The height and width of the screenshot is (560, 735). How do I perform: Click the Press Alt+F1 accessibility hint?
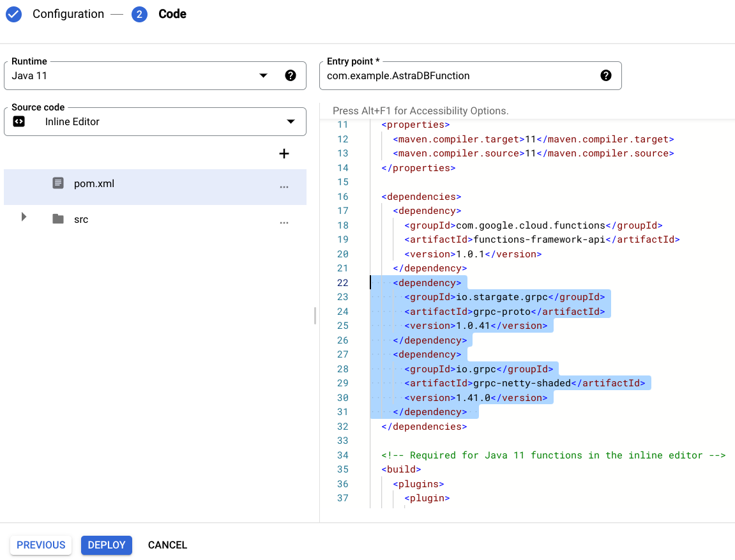pos(420,110)
